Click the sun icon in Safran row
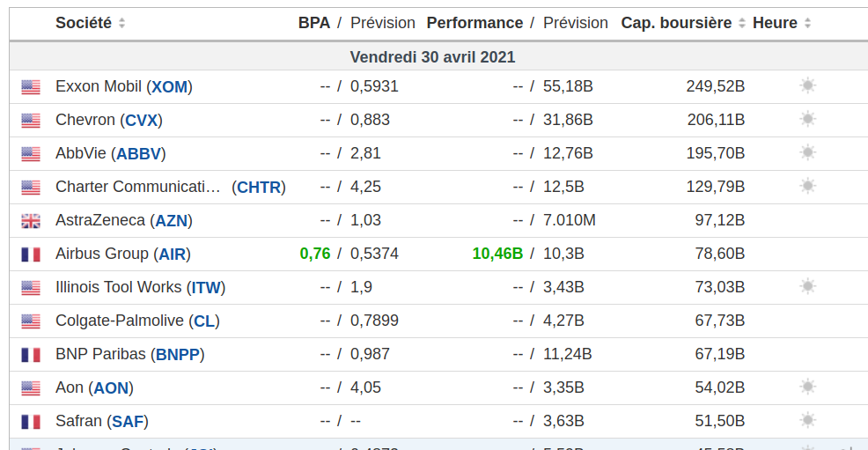 (x=807, y=420)
